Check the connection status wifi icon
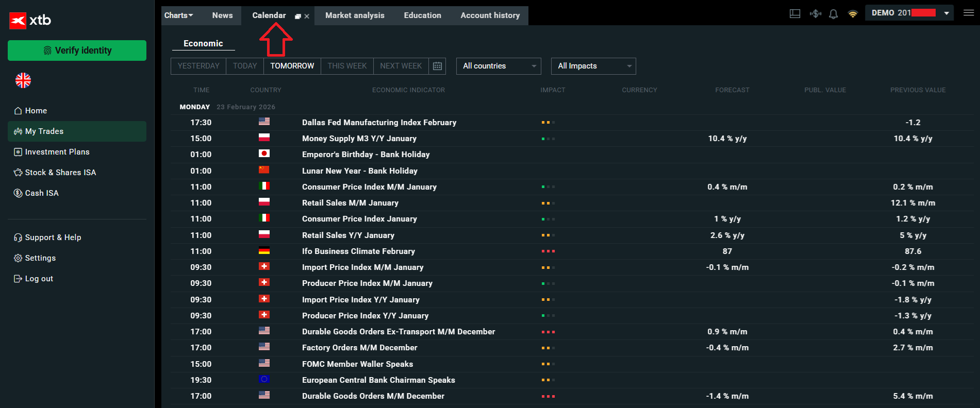Screen dimensions: 980x408 click(x=853, y=14)
